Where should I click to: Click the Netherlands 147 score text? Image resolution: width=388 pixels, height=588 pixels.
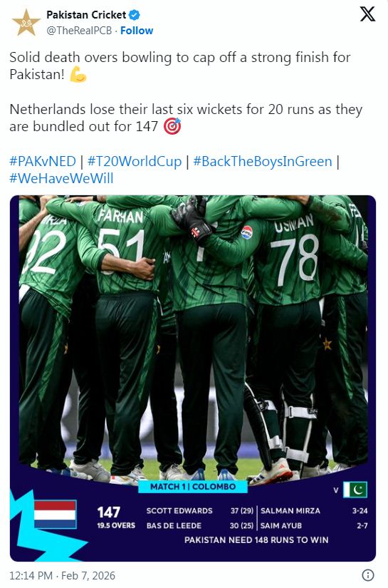pos(109,512)
